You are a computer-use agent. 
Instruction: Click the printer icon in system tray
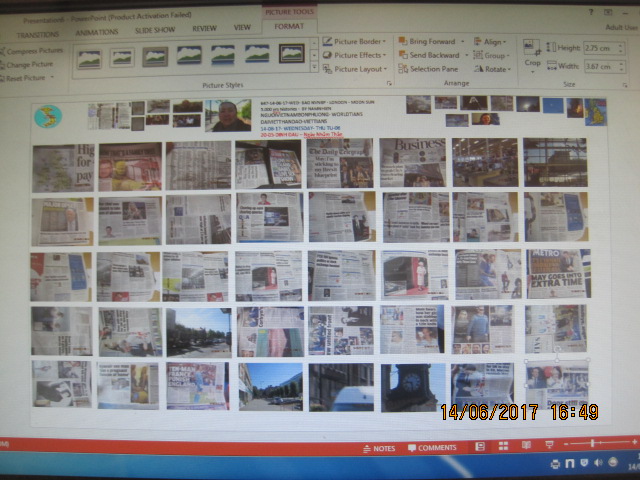click(555, 464)
